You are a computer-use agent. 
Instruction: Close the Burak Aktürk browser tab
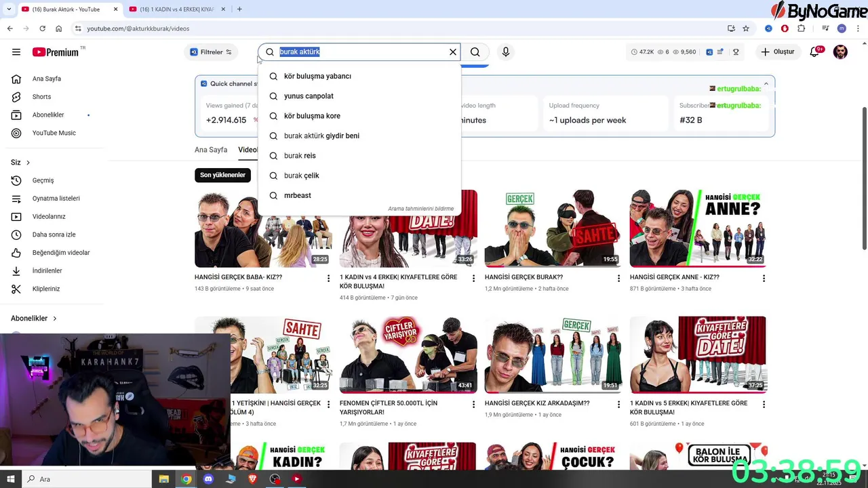click(x=115, y=9)
